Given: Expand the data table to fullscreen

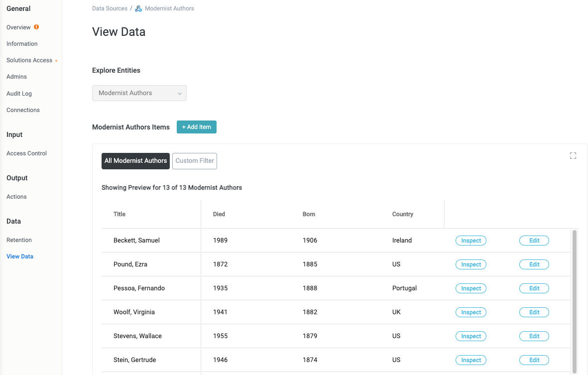Looking at the screenshot, I should tap(573, 155).
